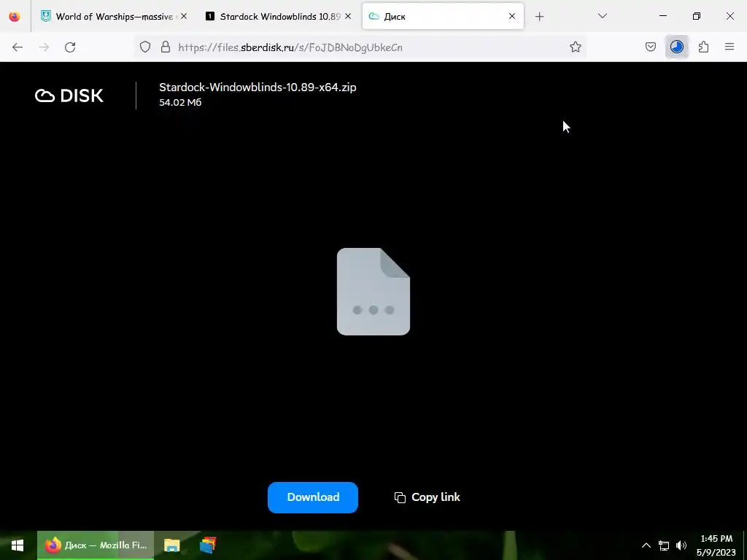The height and width of the screenshot is (560, 747).
Task: Open Firefox application hamburger menu
Action: point(729,47)
